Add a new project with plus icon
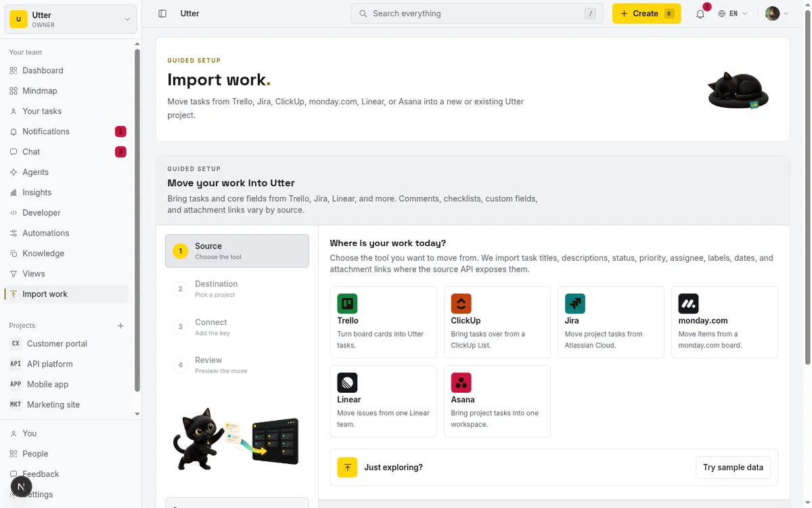Viewport: 812px width, 508px height. click(120, 326)
